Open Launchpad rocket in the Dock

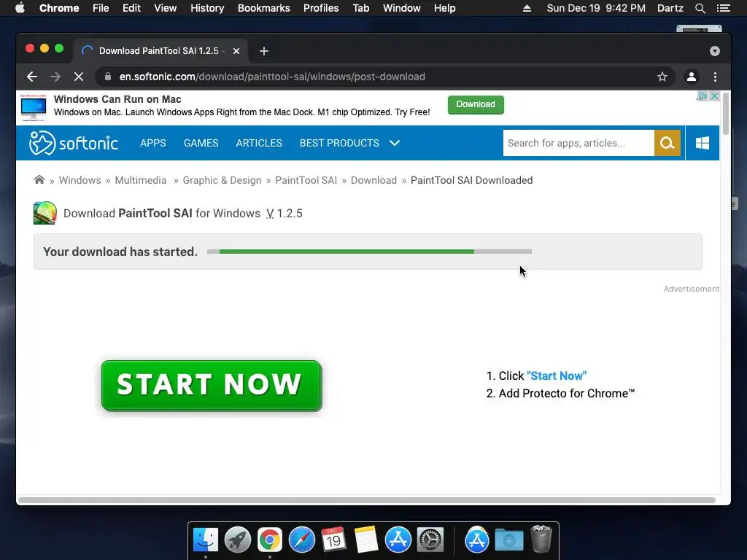pyautogui.click(x=238, y=540)
